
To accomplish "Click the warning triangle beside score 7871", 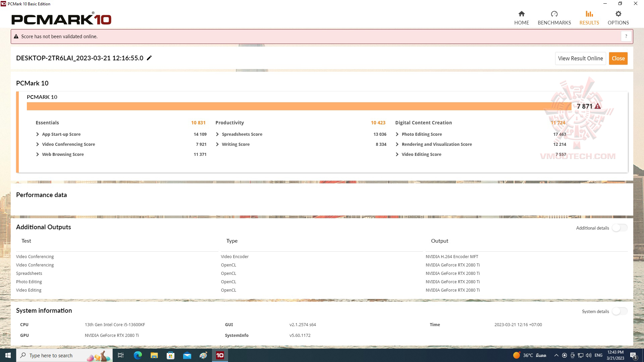I will tap(598, 106).
